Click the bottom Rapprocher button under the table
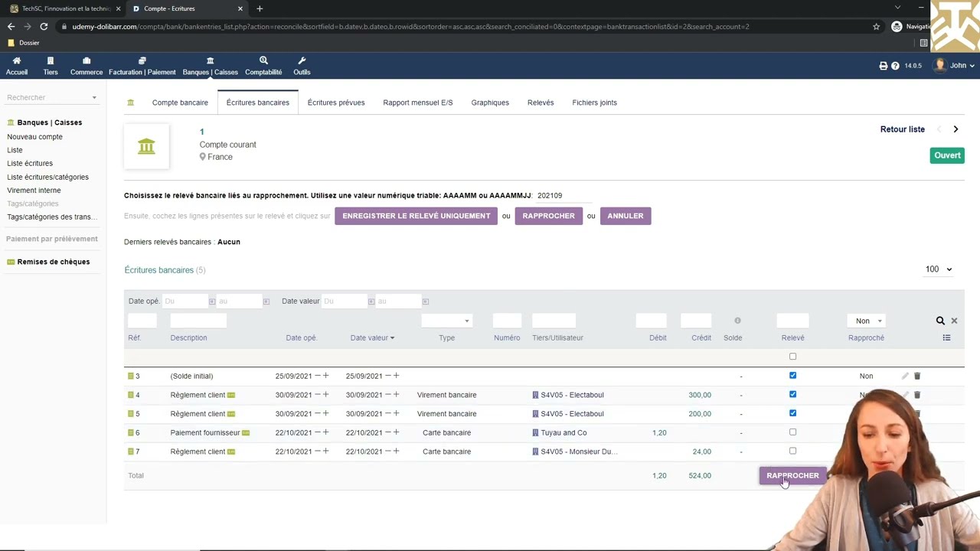Image resolution: width=980 pixels, height=551 pixels. (792, 475)
